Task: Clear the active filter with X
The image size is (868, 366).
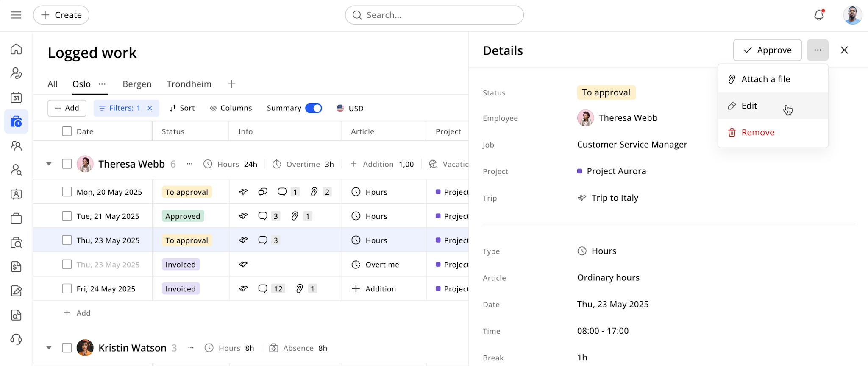Action: [x=150, y=108]
